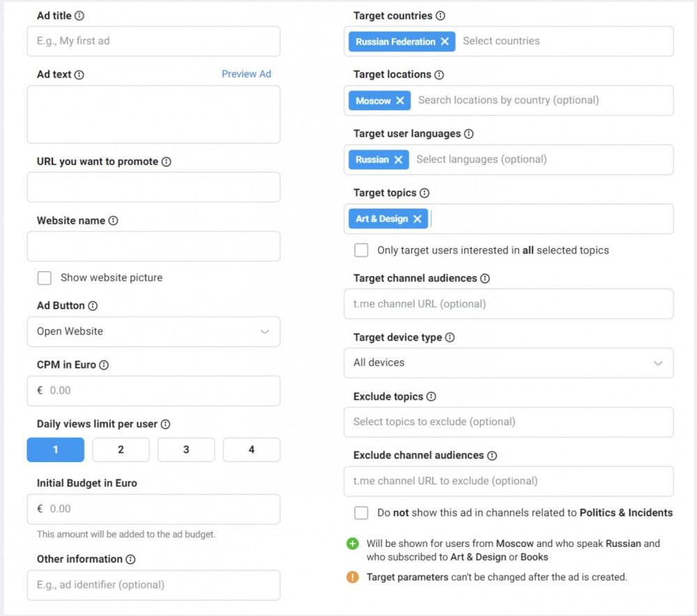Remove the Art & Design topic tag
This screenshot has width=697, height=616.
point(417,219)
